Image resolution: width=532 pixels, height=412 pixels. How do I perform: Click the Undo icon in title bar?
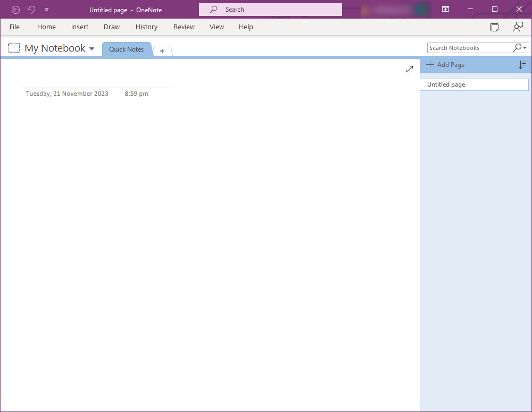[x=31, y=10]
